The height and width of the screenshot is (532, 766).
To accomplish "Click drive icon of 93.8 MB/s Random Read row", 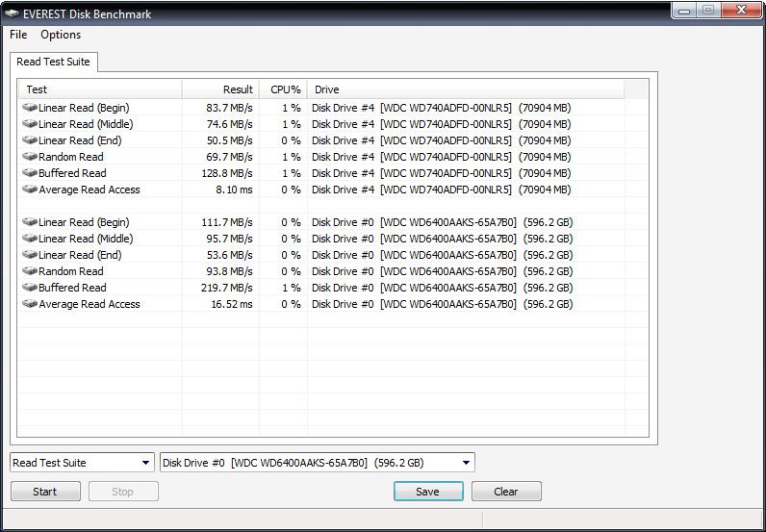I will (30, 271).
